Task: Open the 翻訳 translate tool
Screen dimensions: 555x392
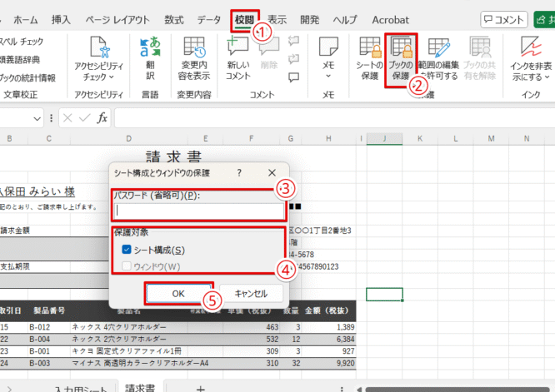Action: (x=151, y=59)
